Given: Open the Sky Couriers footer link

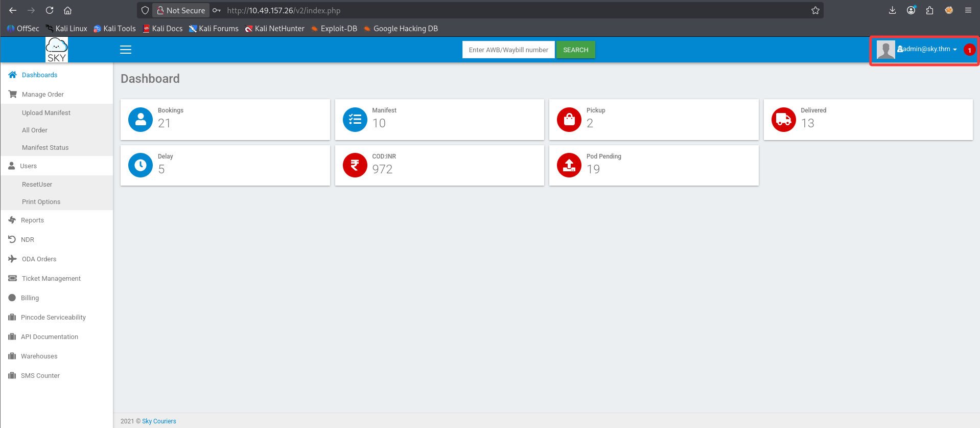Looking at the screenshot, I should tap(159, 421).
